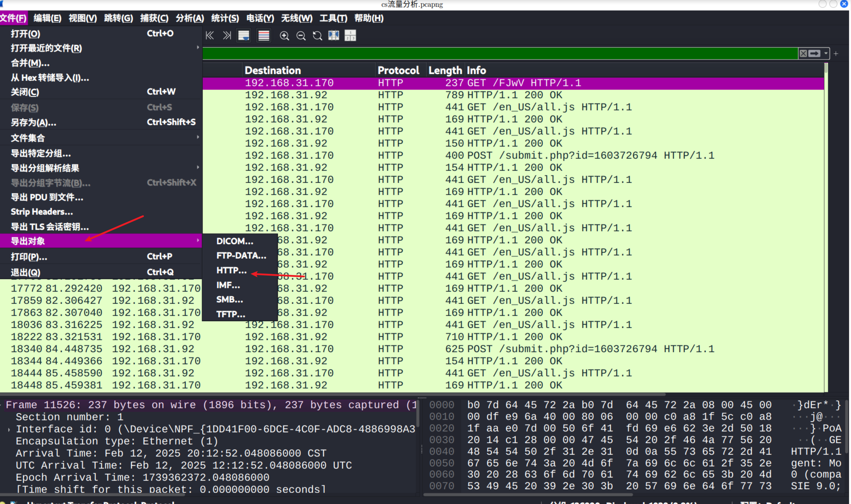Select HTTP... in export objects submenu
Viewport: 851px width, 504px height.
coord(232,270)
